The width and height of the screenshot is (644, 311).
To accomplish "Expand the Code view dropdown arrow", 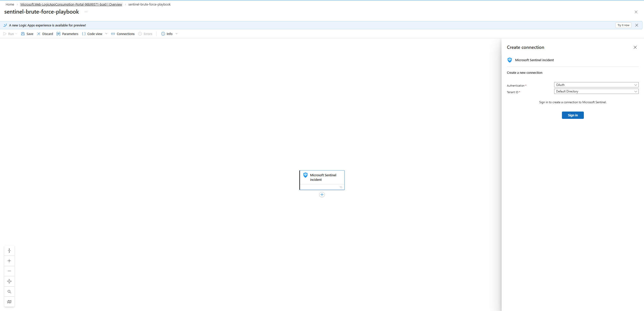I will [106, 34].
